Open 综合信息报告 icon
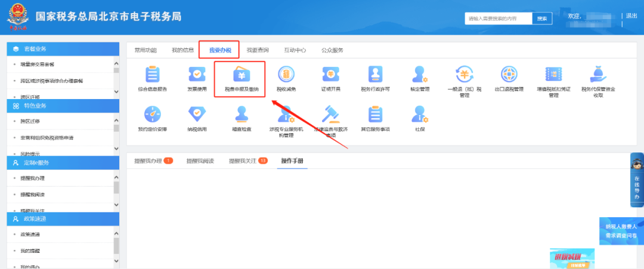Viewport: 644px width, 269px height. tap(153, 75)
